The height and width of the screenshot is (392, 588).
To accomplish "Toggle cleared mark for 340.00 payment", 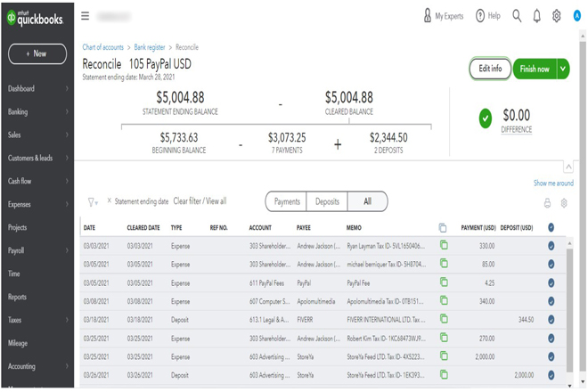I will [551, 301].
